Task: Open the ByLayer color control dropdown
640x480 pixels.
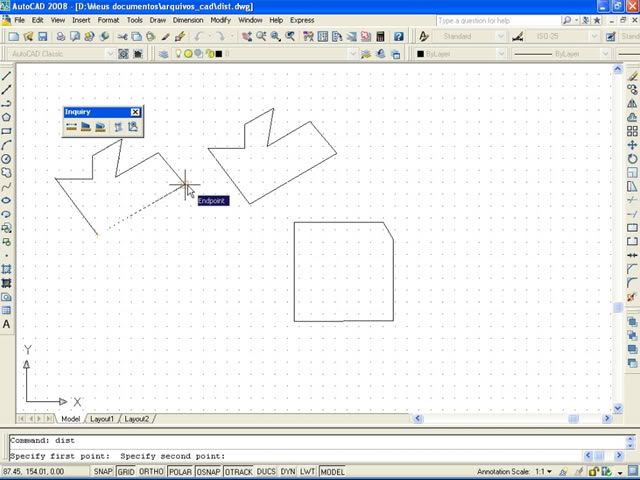Action: 501,54
